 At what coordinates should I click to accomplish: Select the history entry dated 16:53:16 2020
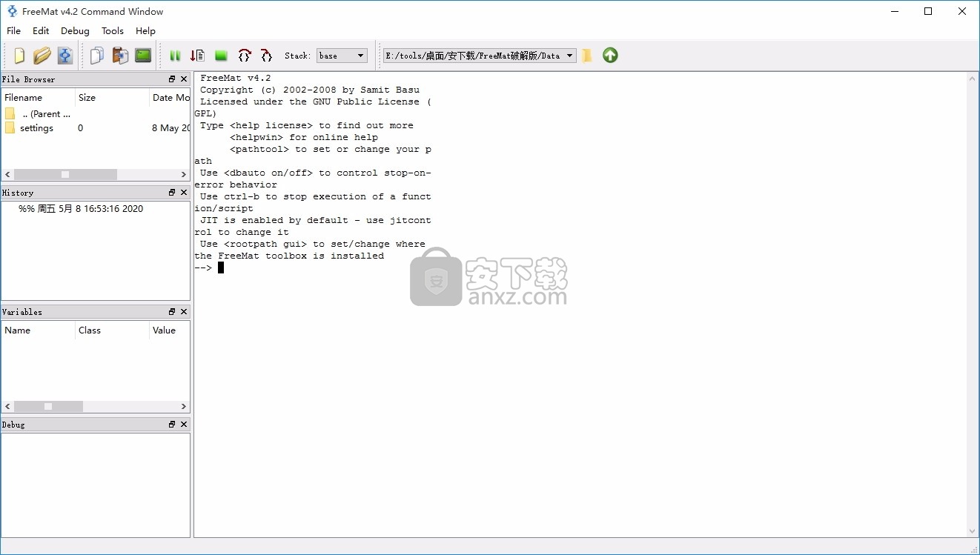(x=81, y=209)
